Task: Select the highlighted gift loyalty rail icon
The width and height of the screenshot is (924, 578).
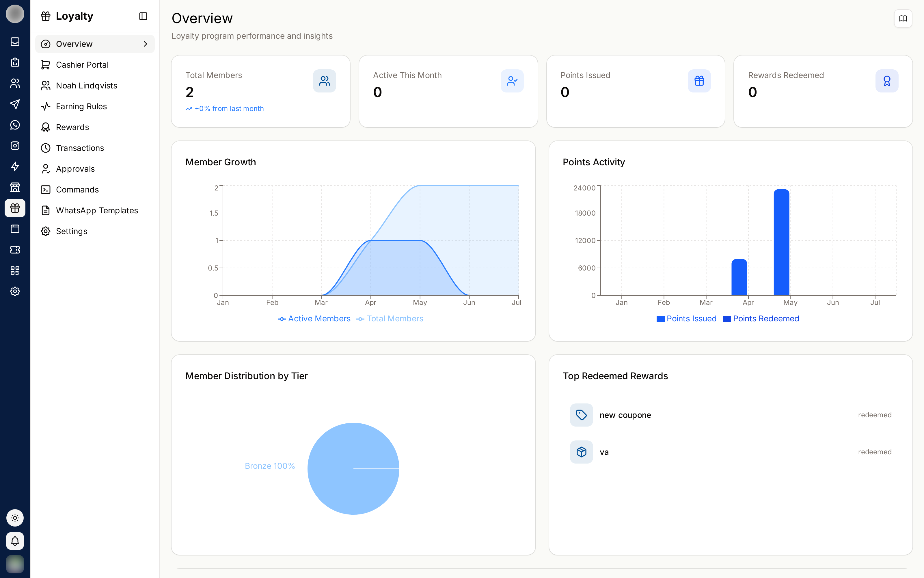Action: 15,208
